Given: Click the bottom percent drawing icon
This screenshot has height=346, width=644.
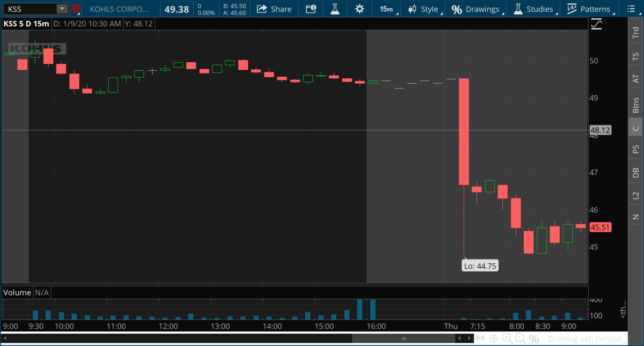Looking at the screenshot, I should (x=533, y=338).
